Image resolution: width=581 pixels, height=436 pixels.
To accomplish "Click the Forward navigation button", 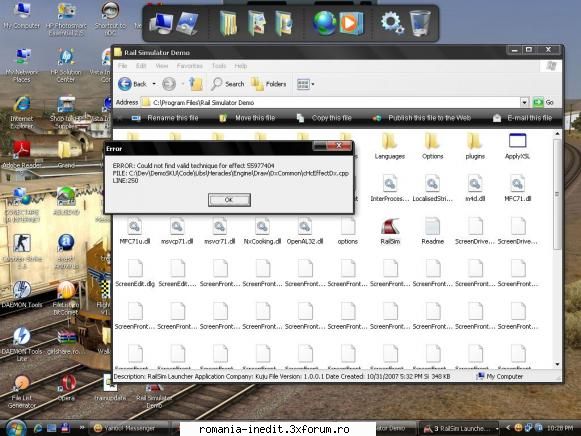I will (x=169, y=84).
